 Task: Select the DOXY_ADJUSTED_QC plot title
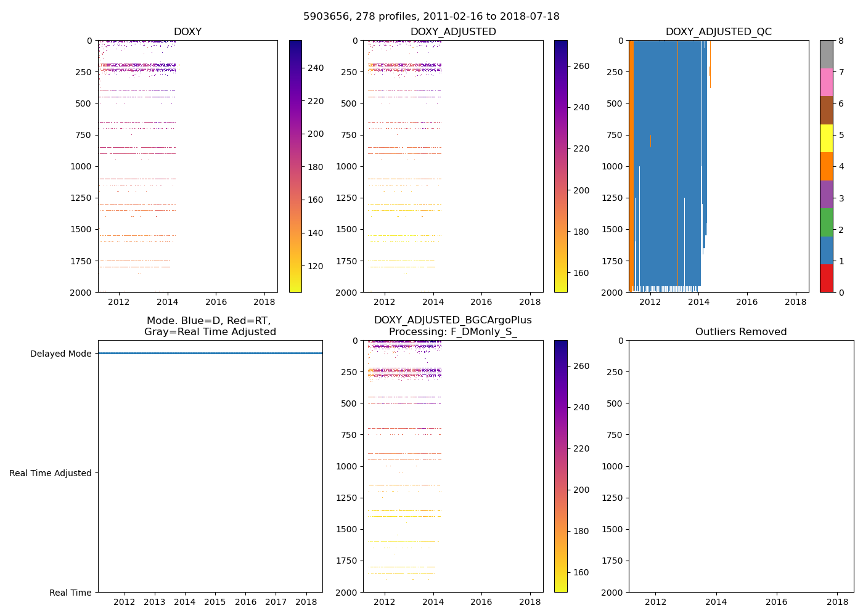pos(718,32)
